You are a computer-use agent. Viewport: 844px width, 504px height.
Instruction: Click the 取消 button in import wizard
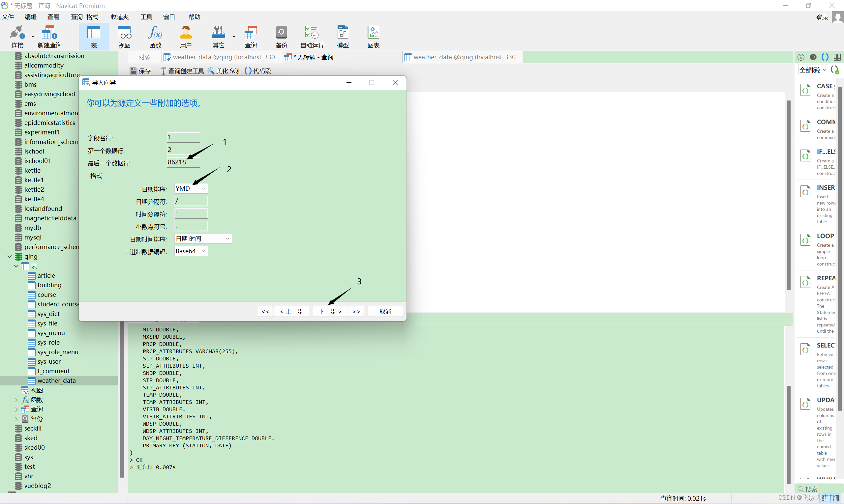coord(385,311)
